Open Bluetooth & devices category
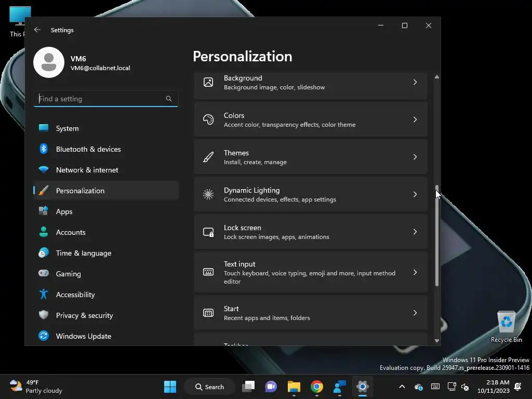This screenshot has height=399, width=532. tap(106, 149)
